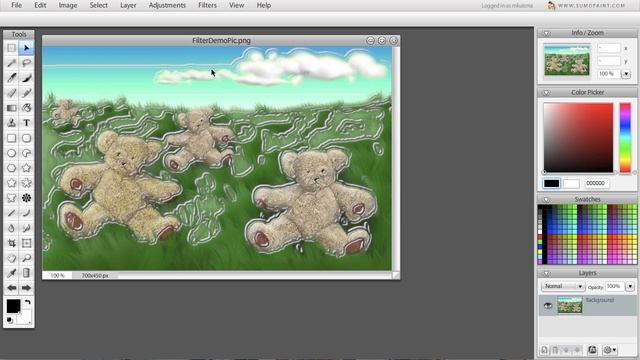Click the zoom 100% field in Info panel
The height and width of the screenshot is (360, 640).
(x=609, y=74)
